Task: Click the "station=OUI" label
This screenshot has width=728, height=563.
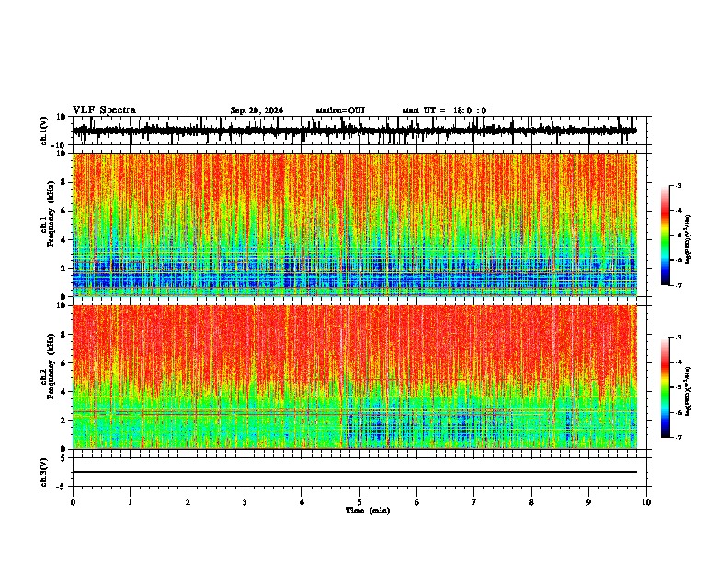Action: tap(340, 110)
